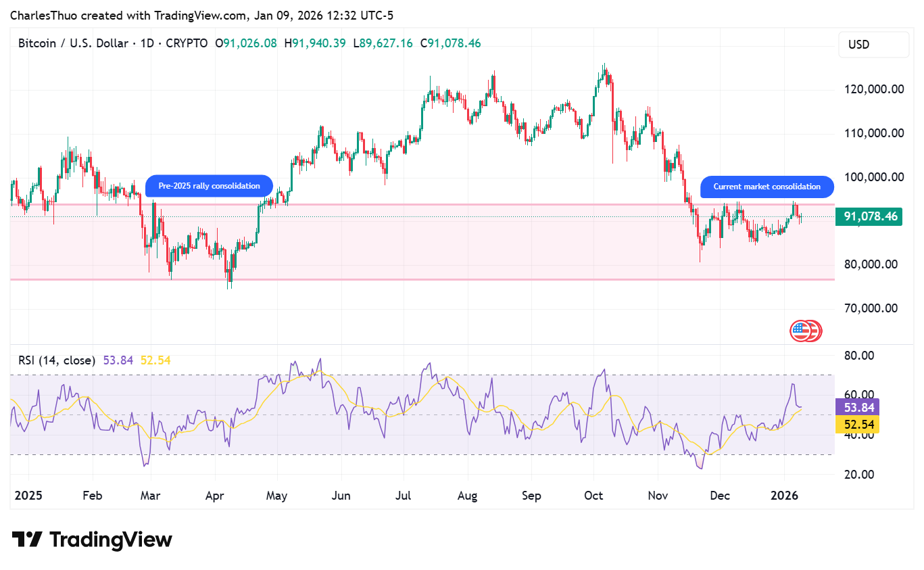The height and width of the screenshot is (570, 924).
Task: Select Jan 2026 on the time axis
Action: [785, 495]
